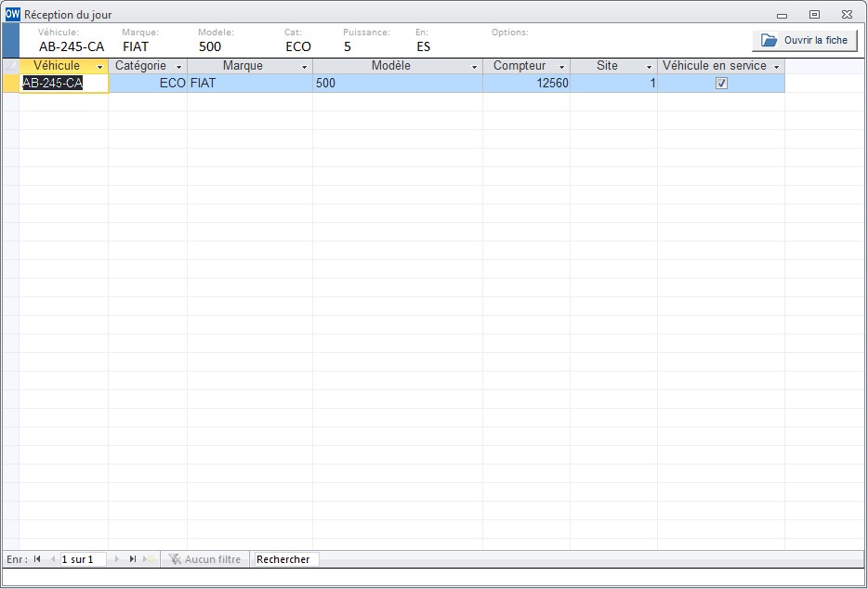This screenshot has width=868, height=589.
Task: Click the row selector of the AB-245-CA row
Action: point(11,83)
